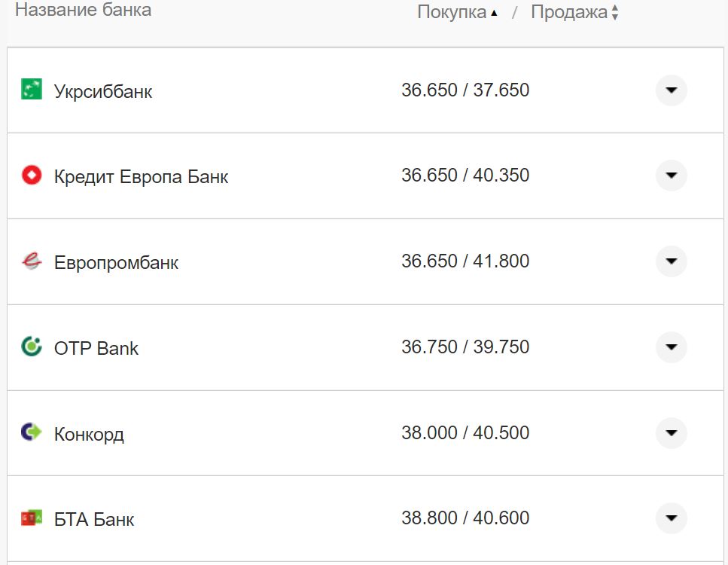Click the Европромбанк logo icon
Screen dimensions: 728x565
[32, 261]
